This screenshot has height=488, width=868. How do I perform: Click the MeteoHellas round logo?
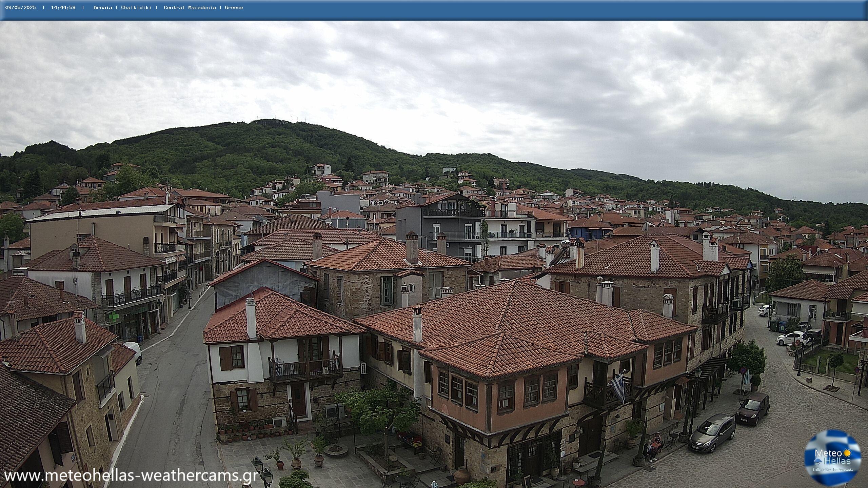833,457
